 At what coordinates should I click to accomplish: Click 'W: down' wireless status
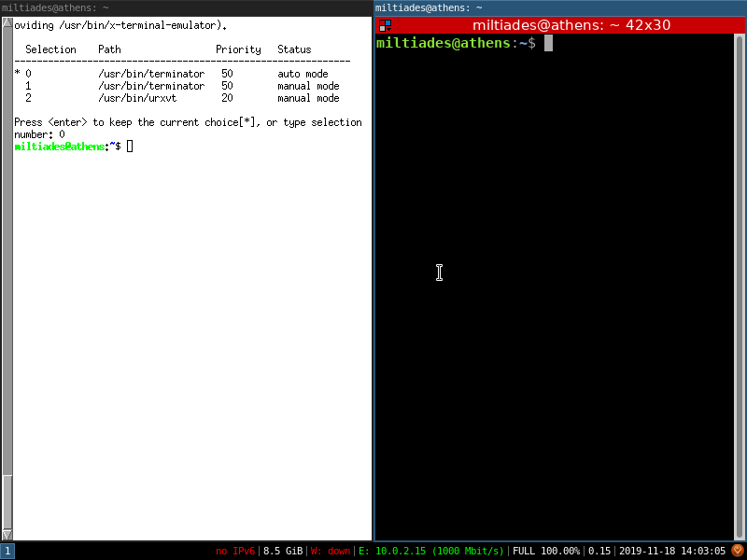(x=331, y=551)
